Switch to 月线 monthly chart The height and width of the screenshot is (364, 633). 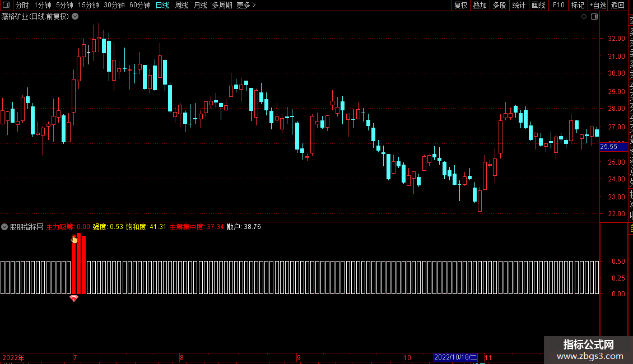click(x=200, y=5)
